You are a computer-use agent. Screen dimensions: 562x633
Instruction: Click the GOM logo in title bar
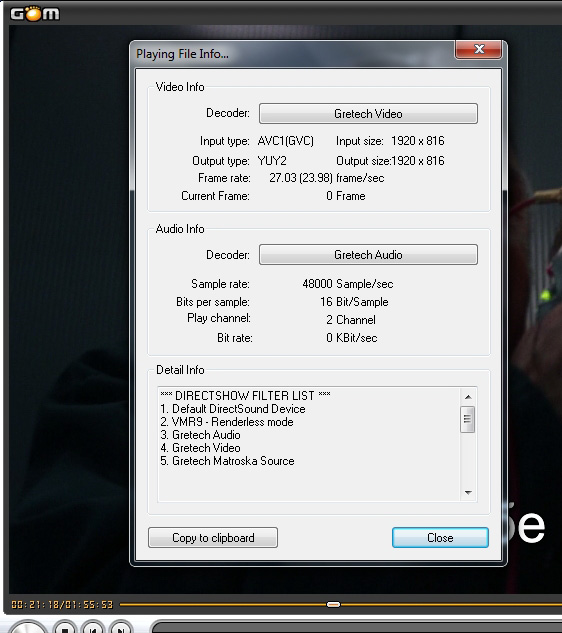(35, 14)
